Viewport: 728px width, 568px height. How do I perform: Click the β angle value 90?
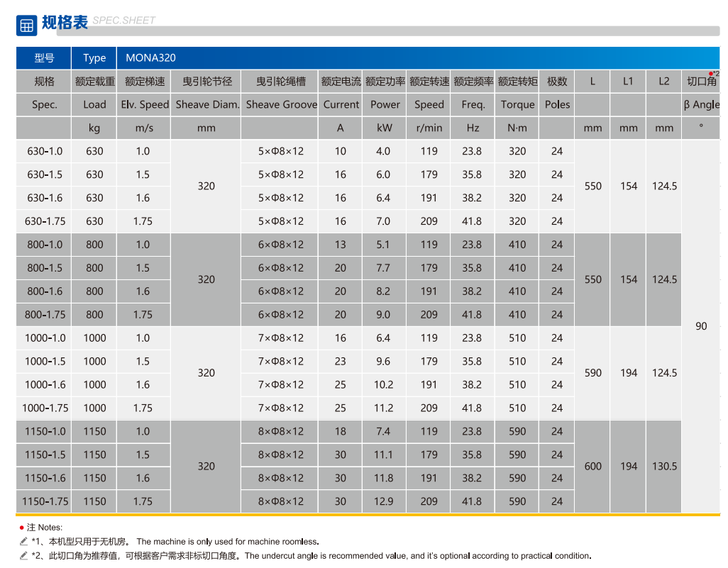coord(701,326)
